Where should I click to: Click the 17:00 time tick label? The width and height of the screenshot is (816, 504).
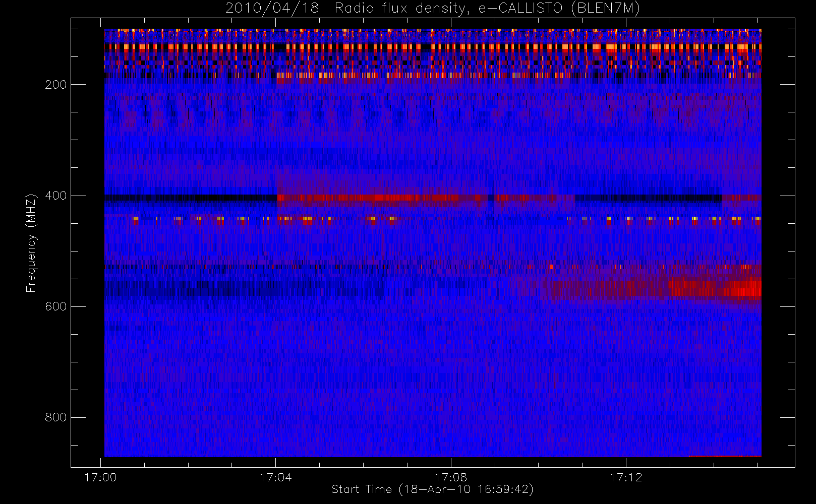point(101,477)
